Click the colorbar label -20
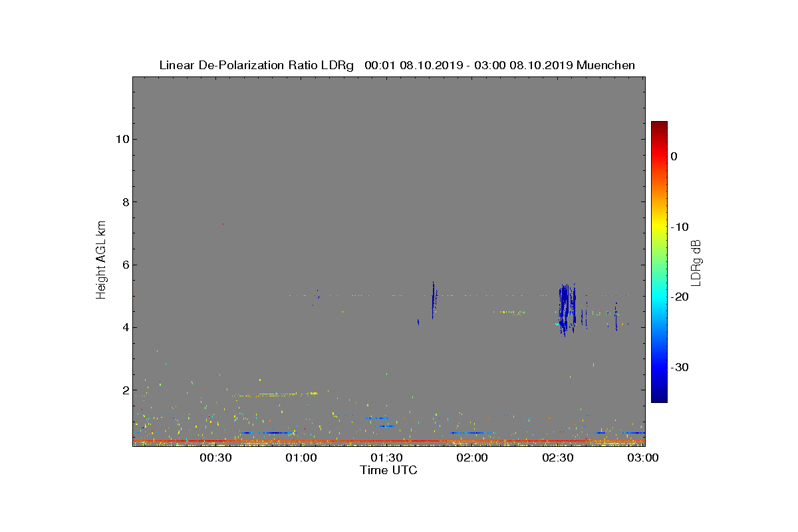This screenshot has width=798, height=532. coord(680,297)
